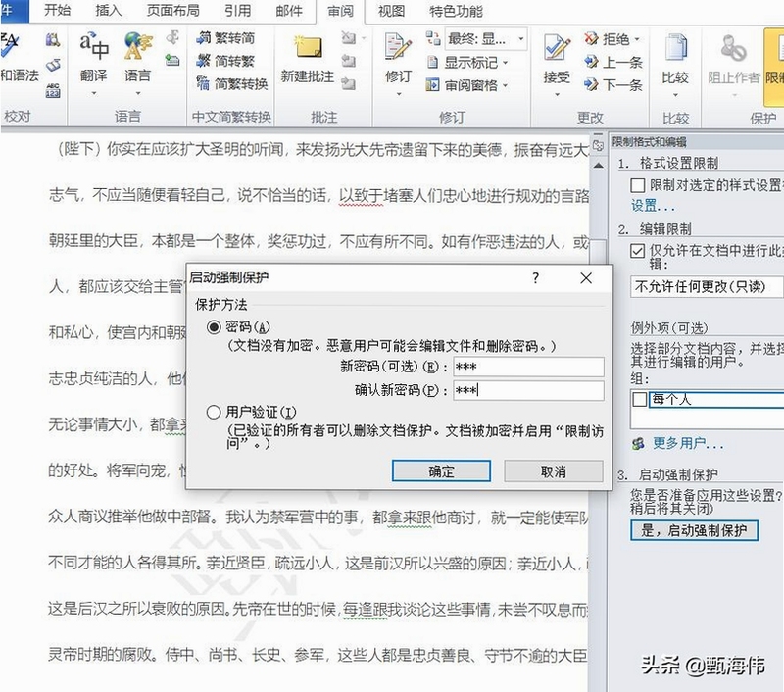Open the No changes (只读) editing restriction combo box
The image size is (784, 692).
pos(707,286)
